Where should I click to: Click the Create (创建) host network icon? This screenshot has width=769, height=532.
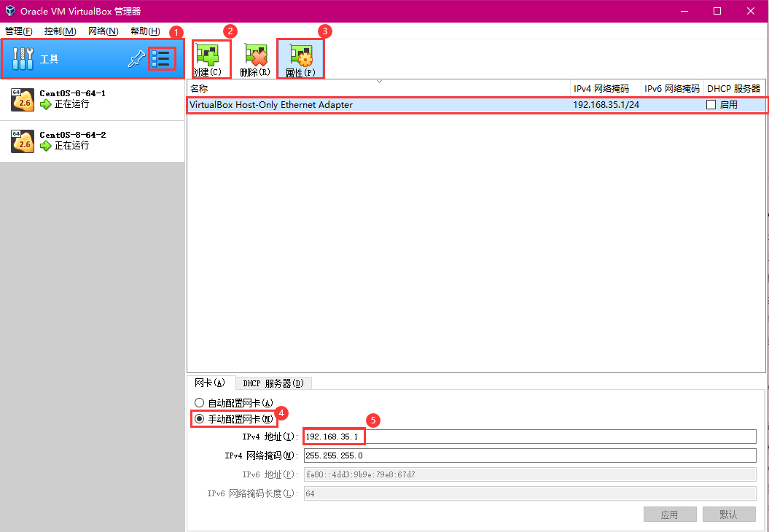point(208,55)
